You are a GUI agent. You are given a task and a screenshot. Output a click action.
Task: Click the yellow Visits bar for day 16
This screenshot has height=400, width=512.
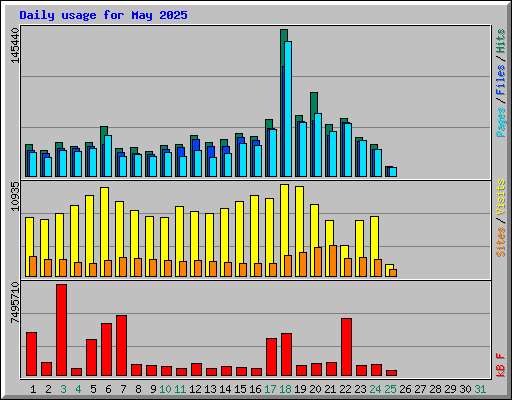point(254,229)
